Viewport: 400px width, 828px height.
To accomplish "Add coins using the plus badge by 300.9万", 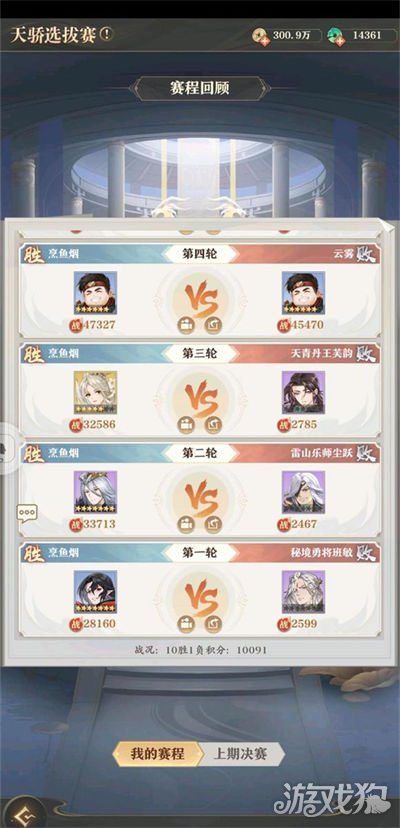I will [x=264, y=40].
